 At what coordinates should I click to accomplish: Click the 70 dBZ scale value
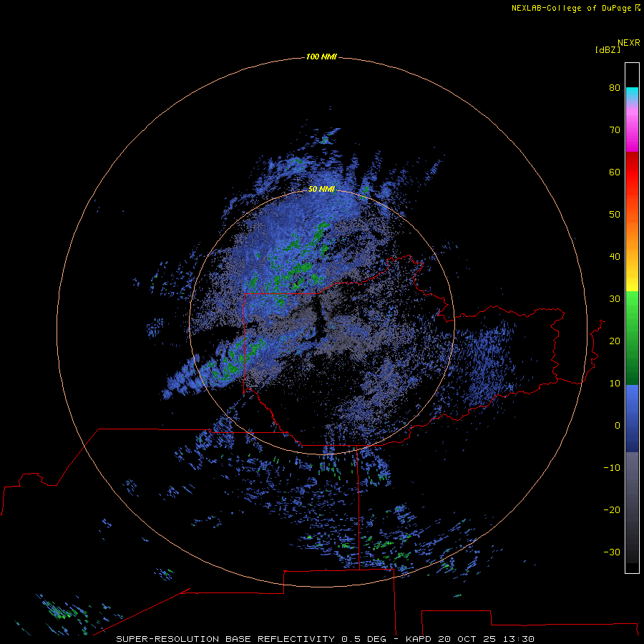click(x=615, y=130)
